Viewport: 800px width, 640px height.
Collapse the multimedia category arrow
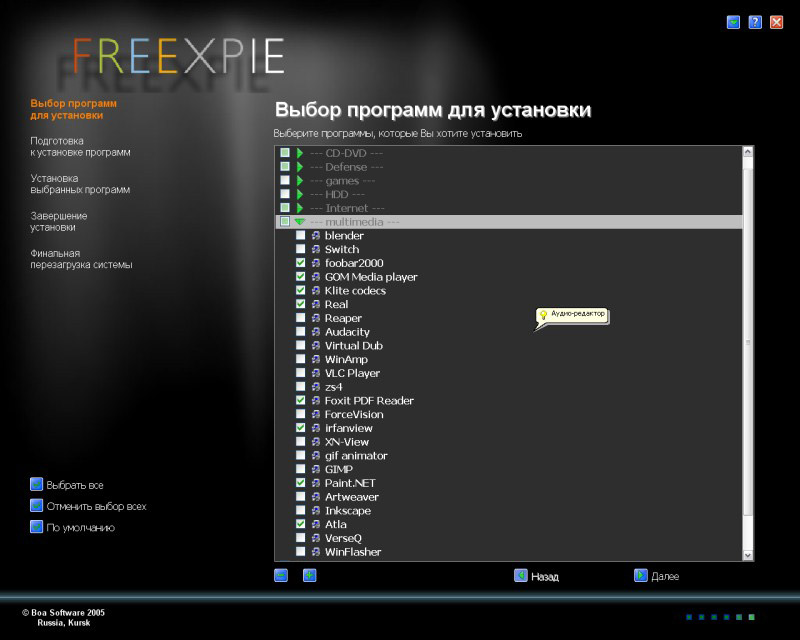pyautogui.click(x=300, y=221)
